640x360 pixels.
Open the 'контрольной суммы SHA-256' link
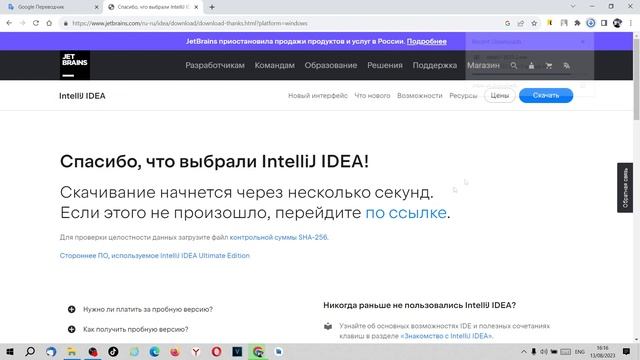coord(279,237)
